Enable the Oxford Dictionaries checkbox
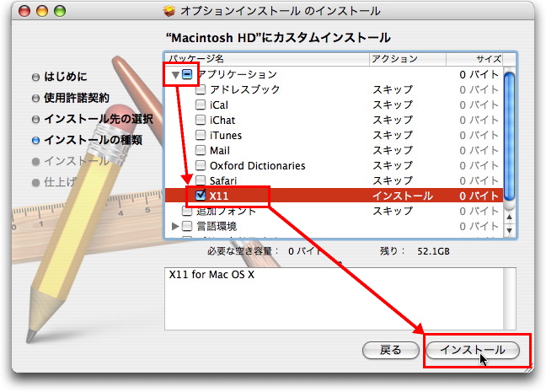Screen dimensions: 546x392 201,165
